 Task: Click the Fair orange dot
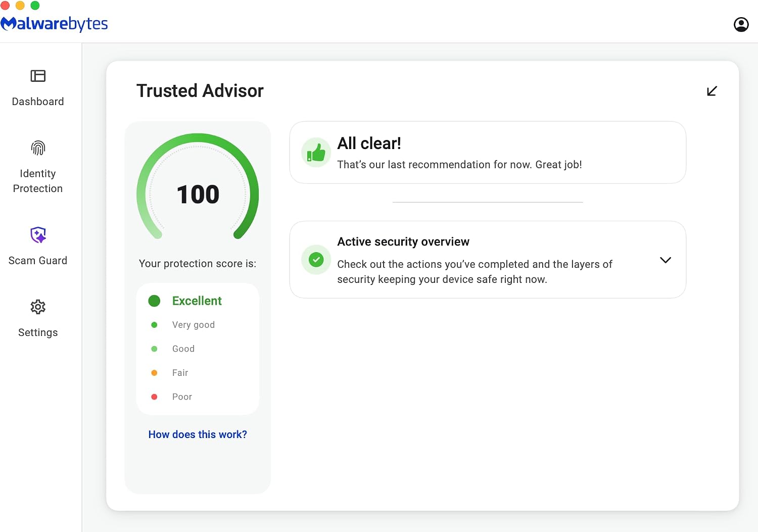point(154,373)
